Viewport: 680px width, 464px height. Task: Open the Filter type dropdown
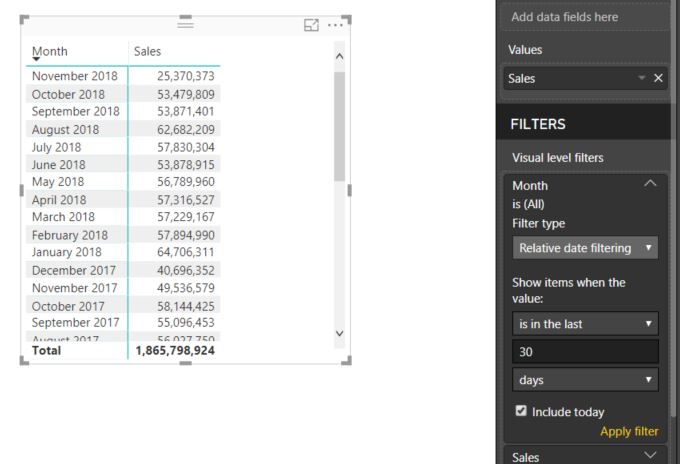coord(585,248)
